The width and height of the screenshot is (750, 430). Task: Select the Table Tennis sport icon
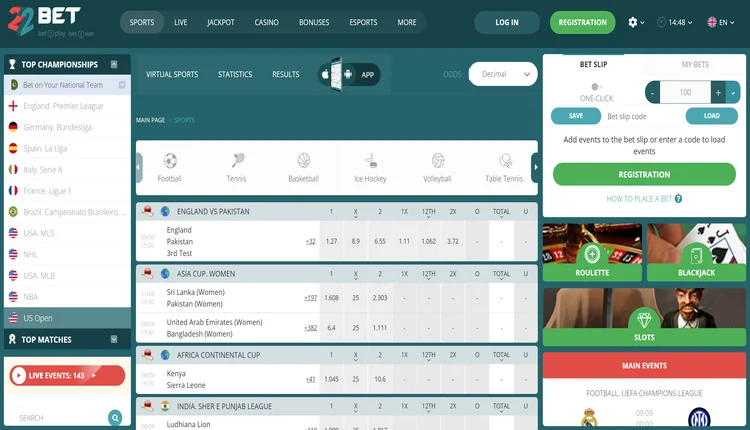tap(505, 160)
